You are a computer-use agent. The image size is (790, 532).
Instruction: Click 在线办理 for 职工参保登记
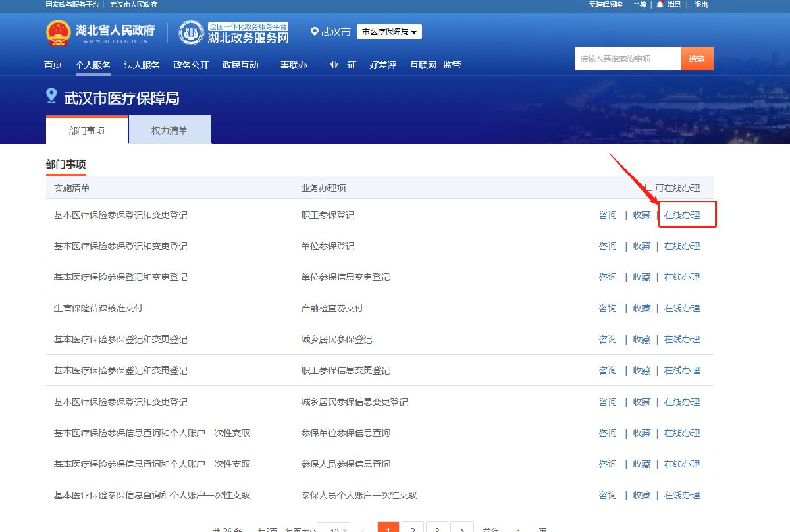681,215
